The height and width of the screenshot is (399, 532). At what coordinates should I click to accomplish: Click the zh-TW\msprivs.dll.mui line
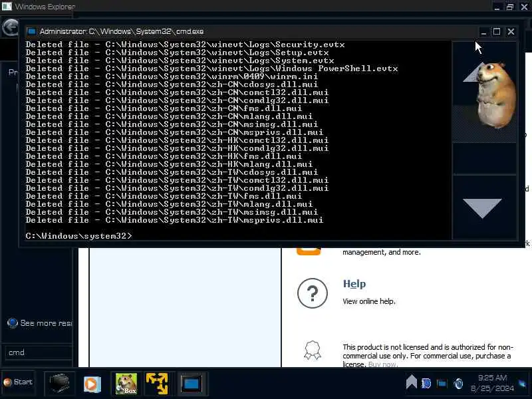click(174, 220)
